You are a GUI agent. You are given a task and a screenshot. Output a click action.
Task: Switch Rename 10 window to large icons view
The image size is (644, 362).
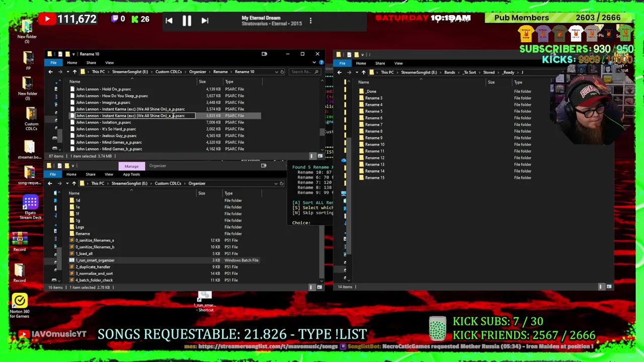[x=320, y=156]
